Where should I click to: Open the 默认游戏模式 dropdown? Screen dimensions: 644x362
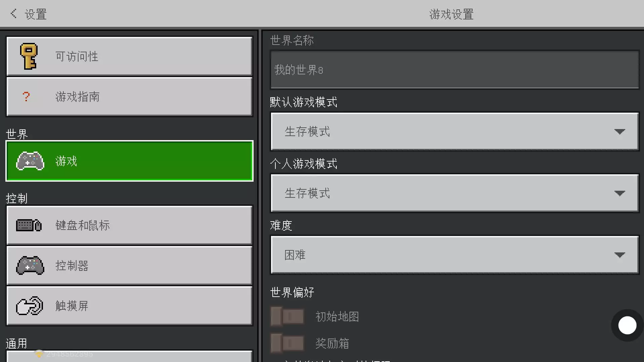(454, 131)
